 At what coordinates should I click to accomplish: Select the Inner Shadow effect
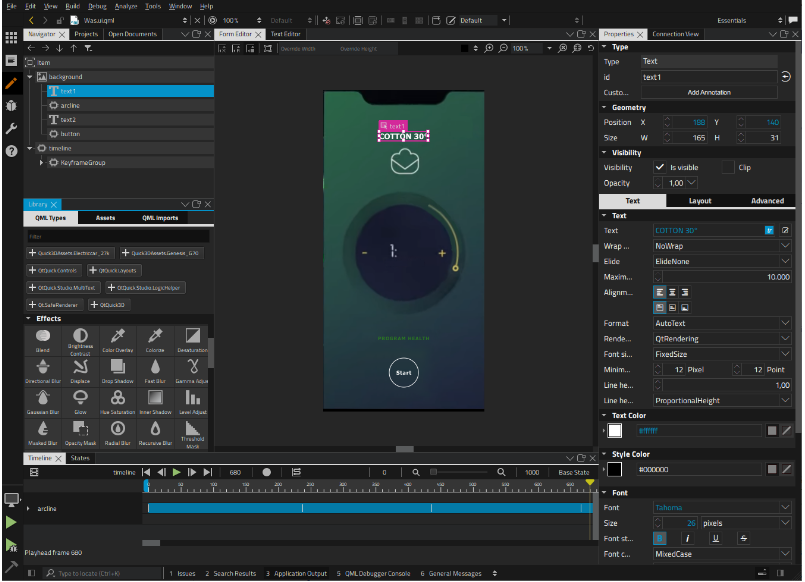(155, 402)
